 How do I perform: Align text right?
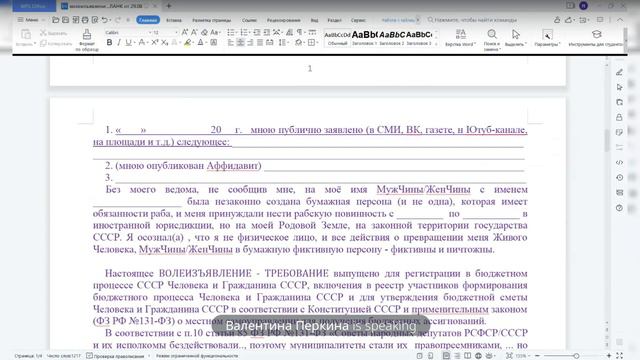(250, 42)
